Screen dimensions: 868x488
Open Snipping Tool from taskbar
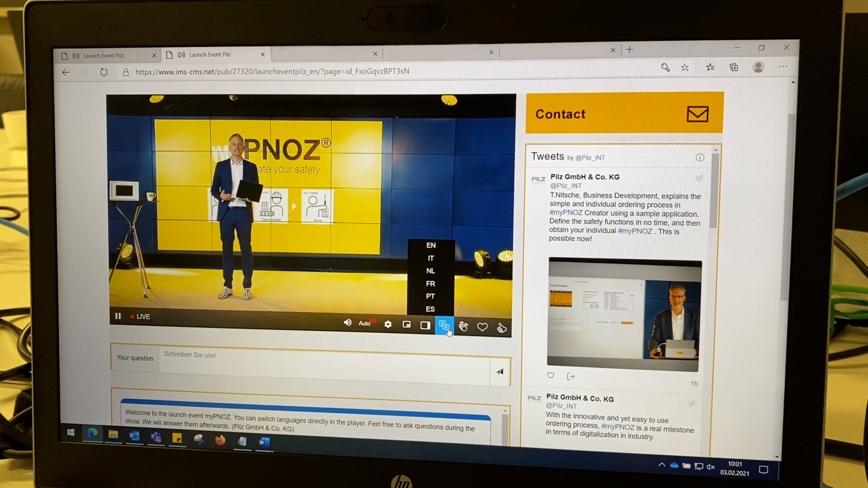[x=198, y=439]
